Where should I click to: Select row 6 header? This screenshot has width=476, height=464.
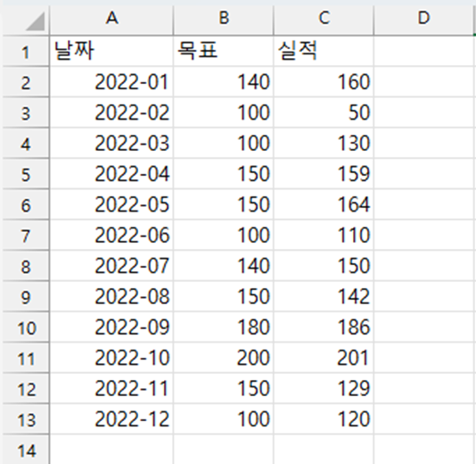[x=26, y=204]
